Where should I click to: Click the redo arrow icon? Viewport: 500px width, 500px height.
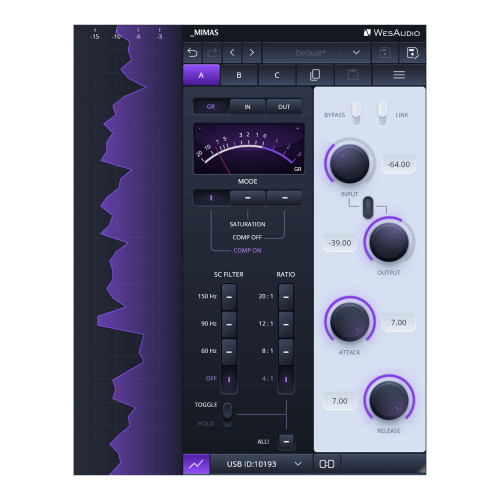[212, 53]
